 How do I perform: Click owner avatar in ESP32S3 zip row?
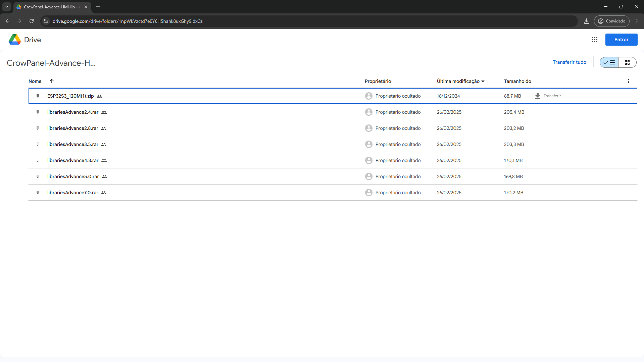pyautogui.click(x=368, y=96)
